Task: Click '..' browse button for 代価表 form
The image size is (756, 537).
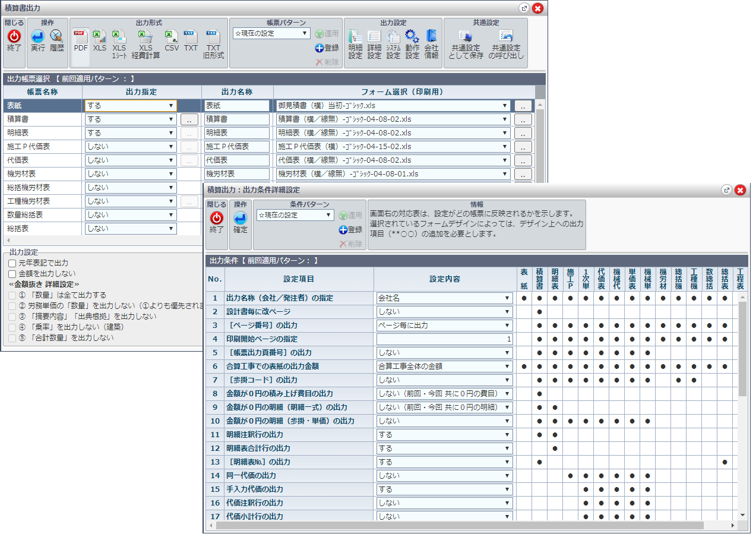Action: [523, 160]
